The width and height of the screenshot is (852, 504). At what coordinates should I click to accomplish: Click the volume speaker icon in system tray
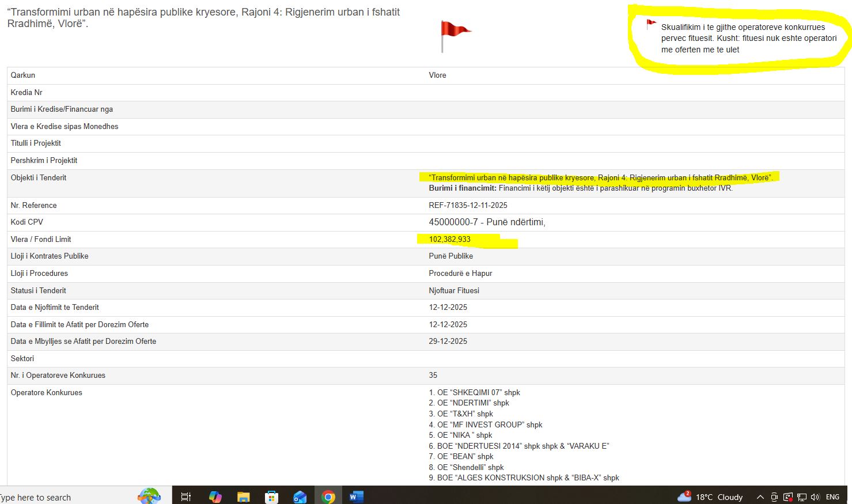(815, 497)
